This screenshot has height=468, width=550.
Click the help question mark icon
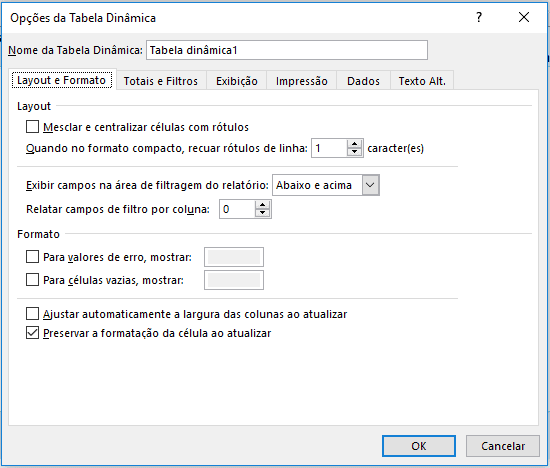[479, 17]
